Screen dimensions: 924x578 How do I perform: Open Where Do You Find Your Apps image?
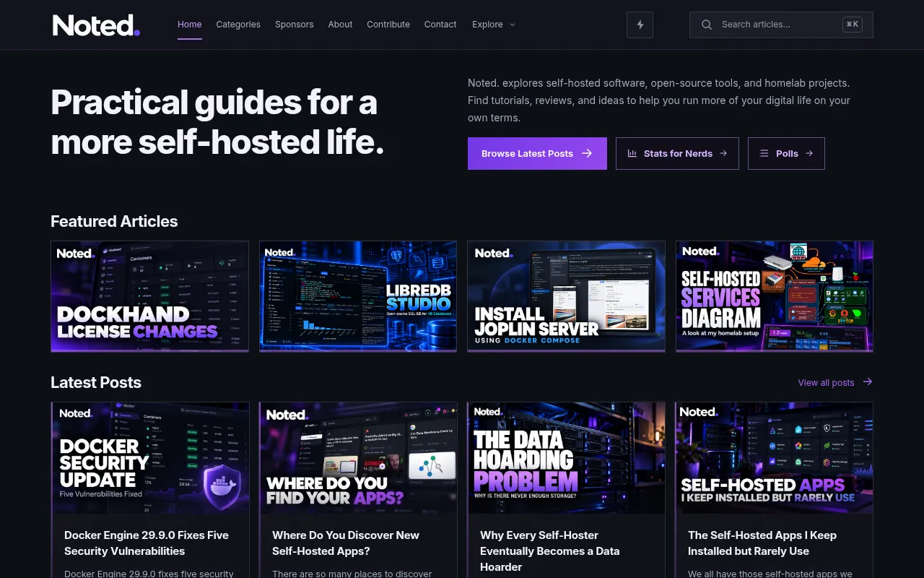(x=358, y=458)
